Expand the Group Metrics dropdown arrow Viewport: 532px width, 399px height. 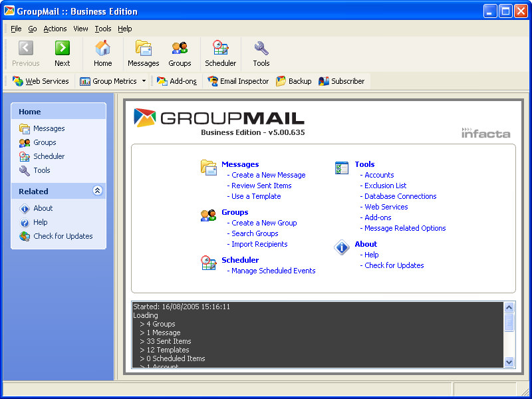[x=144, y=81]
